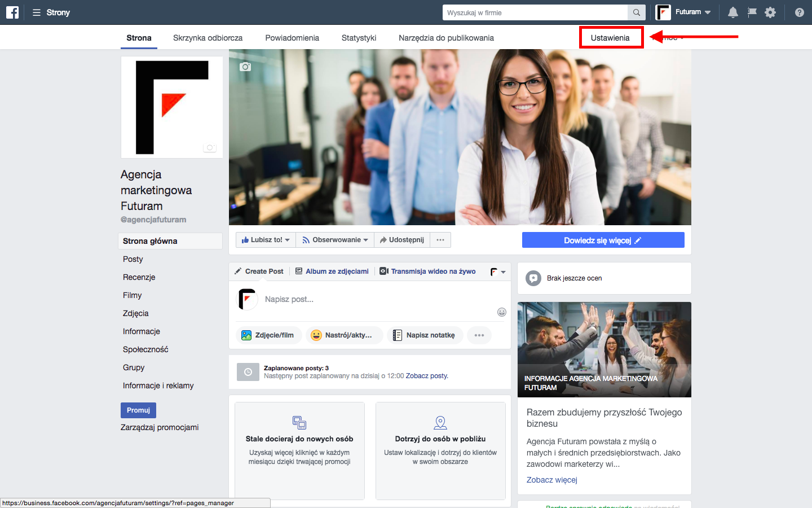Click Zarządzaj promocjami link

pos(160,427)
